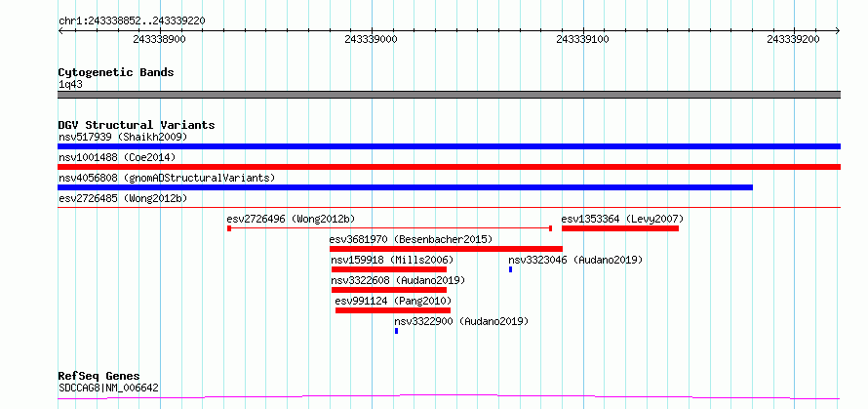
Task: Open the nsv159918 (Mills2006) variant bar
Action: [389, 269]
